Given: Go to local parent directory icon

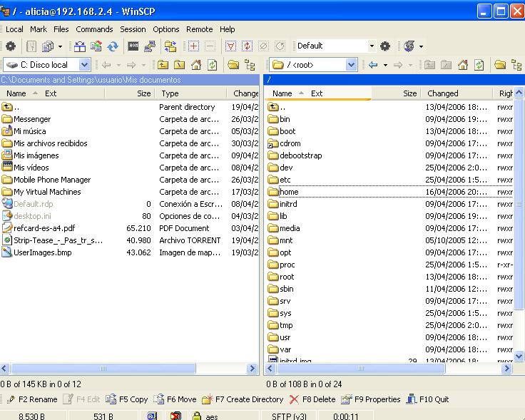Looking at the screenshot, I should 163,65.
